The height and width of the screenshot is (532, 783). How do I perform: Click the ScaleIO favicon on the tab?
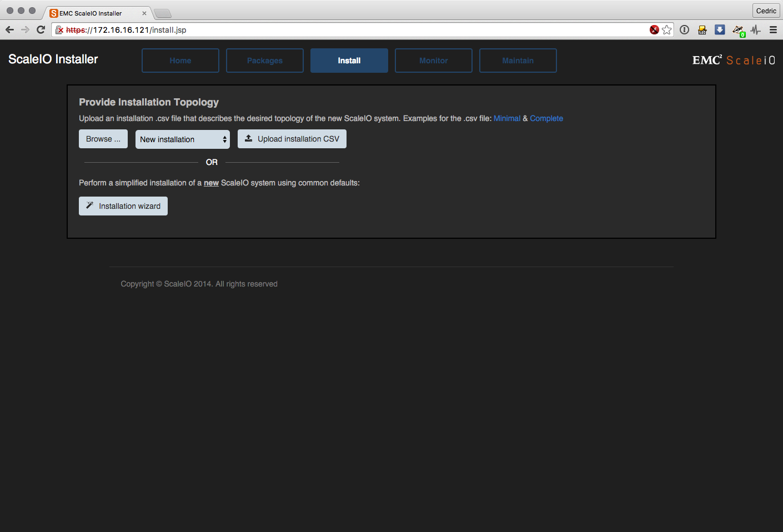[x=54, y=13]
